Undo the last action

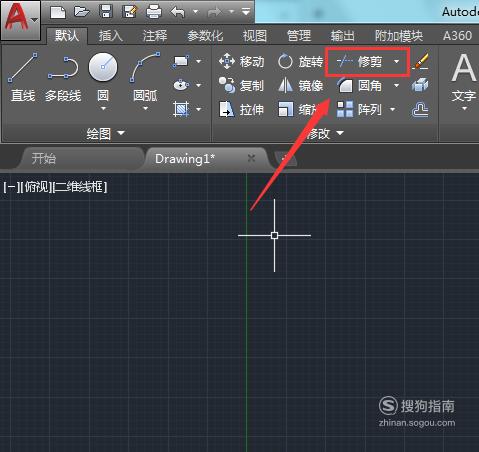[178, 12]
